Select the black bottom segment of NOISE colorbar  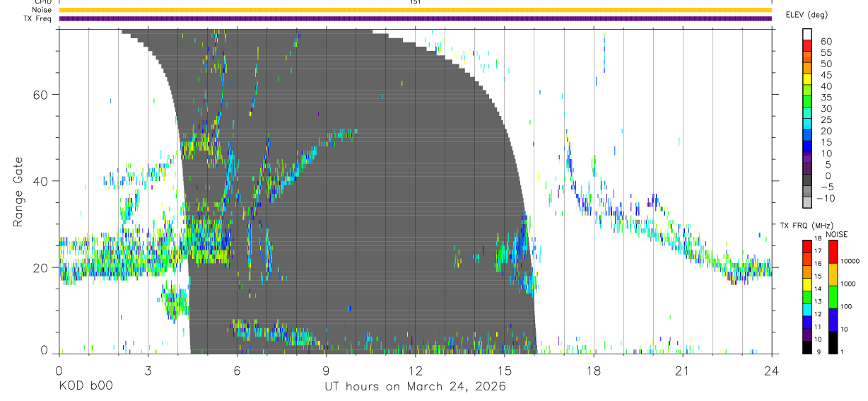click(x=832, y=341)
